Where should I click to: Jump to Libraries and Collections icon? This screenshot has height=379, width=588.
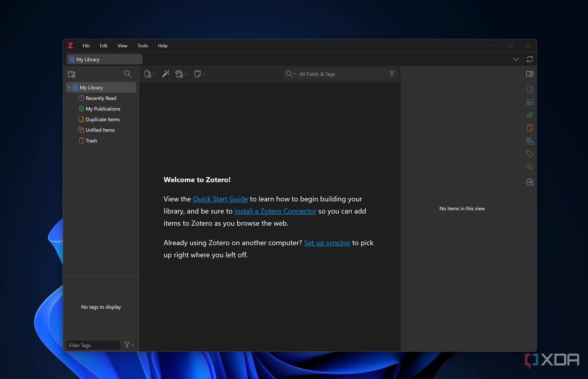(x=530, y=141)
